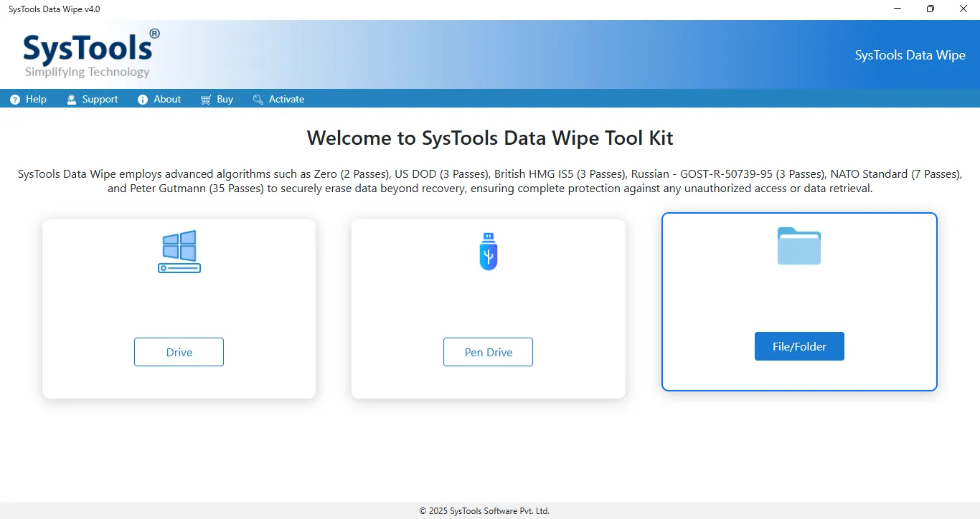The height and width of the screenshot is (519, 980).
Task: Click the Help question mark icon
Action: tap(15, 100)
